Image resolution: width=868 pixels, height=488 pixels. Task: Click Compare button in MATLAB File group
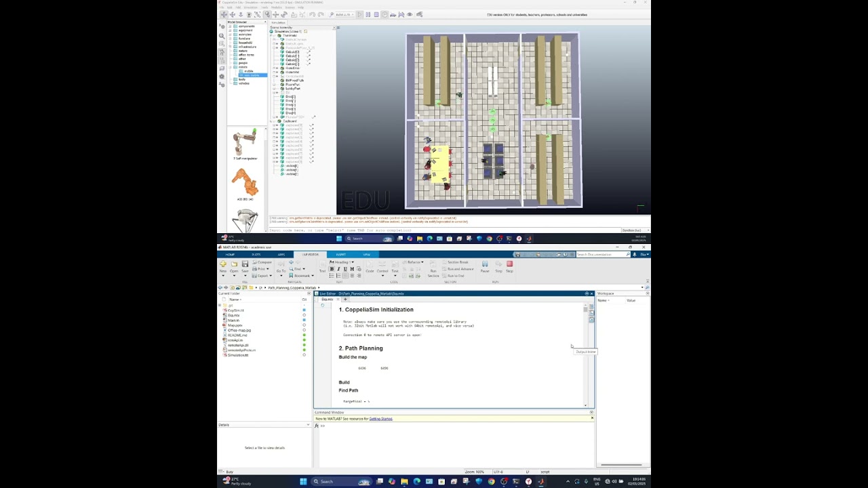coord(261,262)
